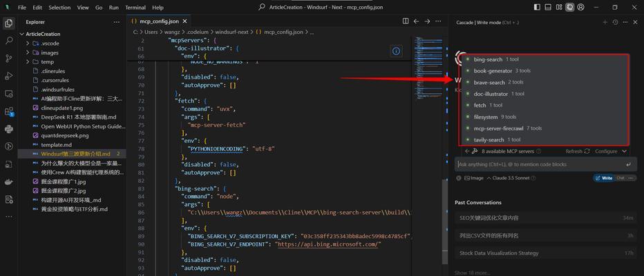The image size is (644, 276).
Task: Collapse the MCP servers list chevron
Action: tap(624, 151)
